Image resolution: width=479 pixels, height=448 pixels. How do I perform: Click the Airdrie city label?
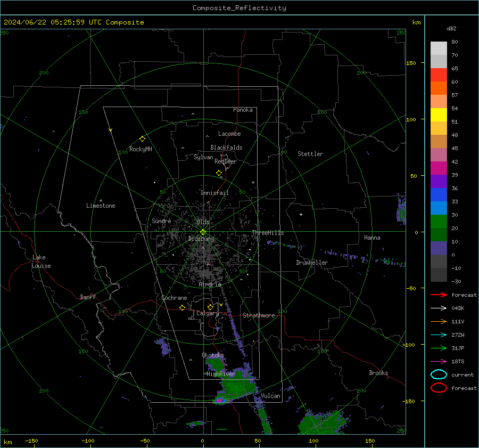tap(210, 284)
